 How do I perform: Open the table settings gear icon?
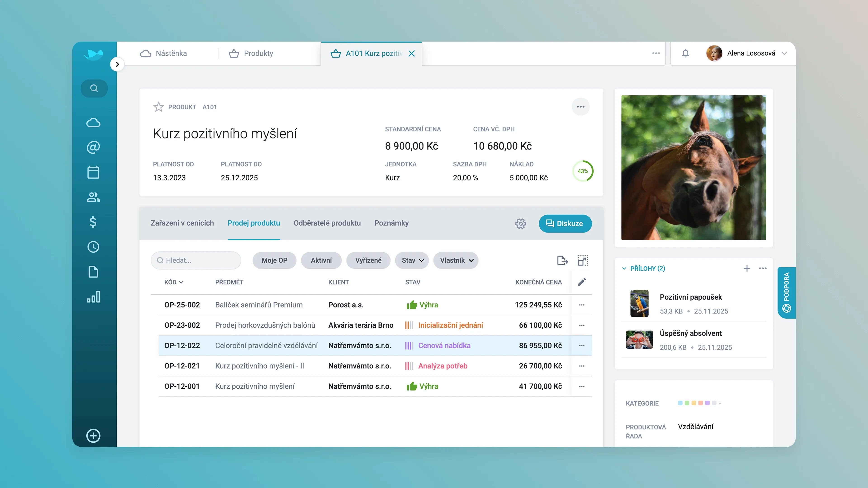(521, 224)
